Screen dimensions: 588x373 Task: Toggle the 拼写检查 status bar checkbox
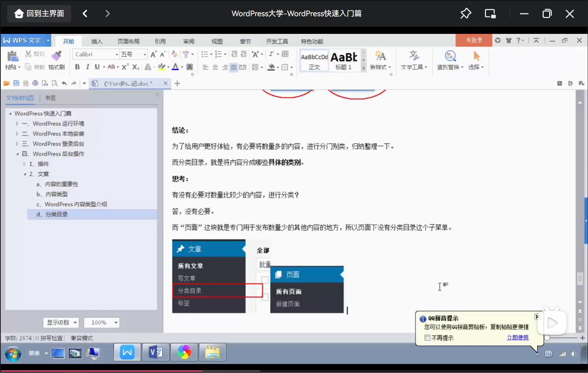37,338
